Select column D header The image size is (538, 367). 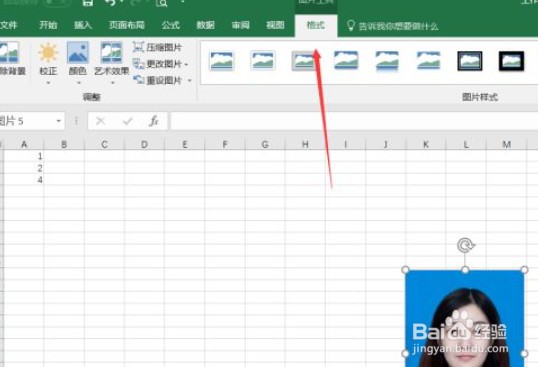pos(144,144)
